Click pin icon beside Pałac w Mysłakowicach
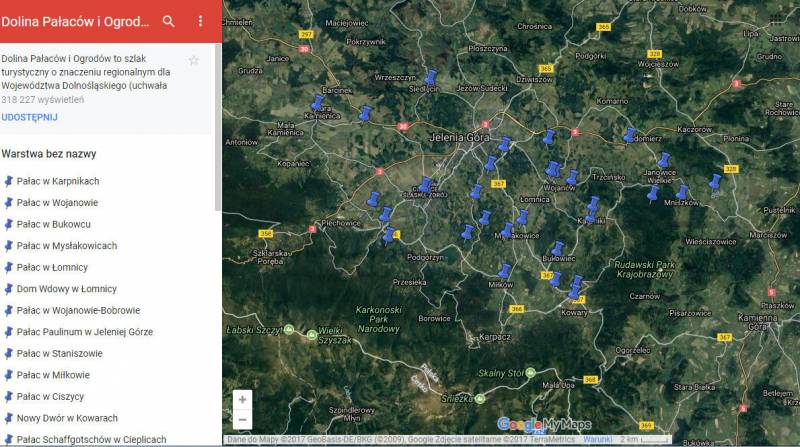Screen dimensions: 800x447 coord(9,246)
